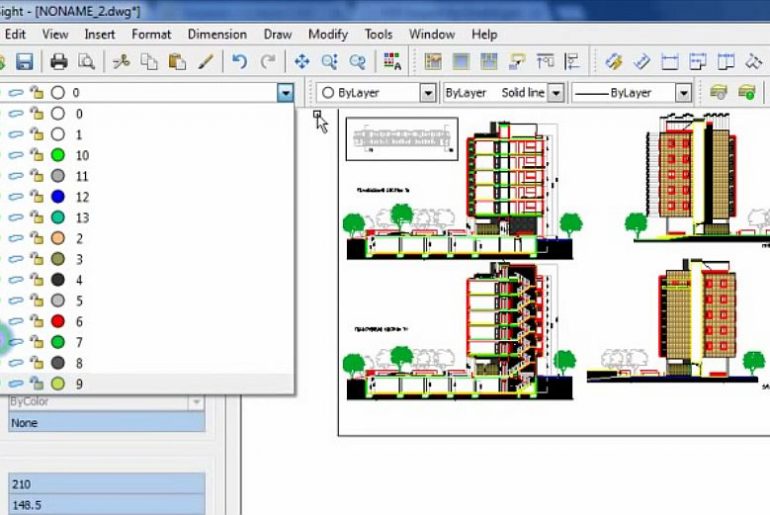Activate the Pan tool icon

[301, 62]
